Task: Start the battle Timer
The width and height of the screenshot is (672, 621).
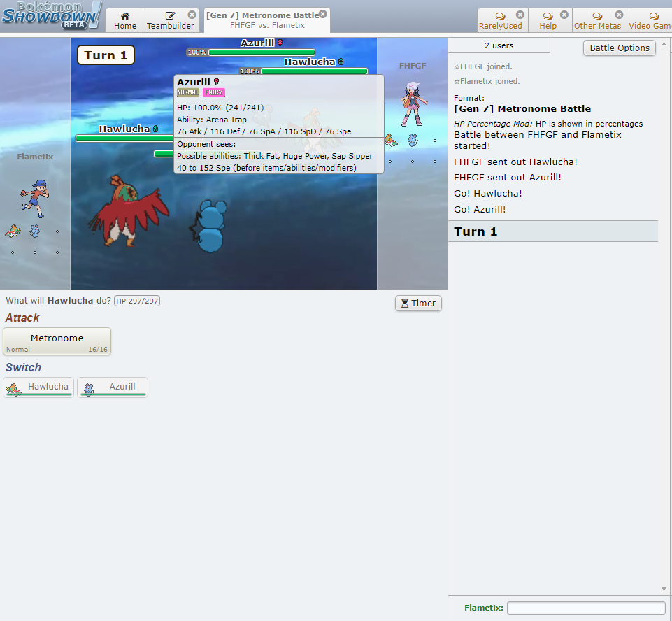Action: 418,303
